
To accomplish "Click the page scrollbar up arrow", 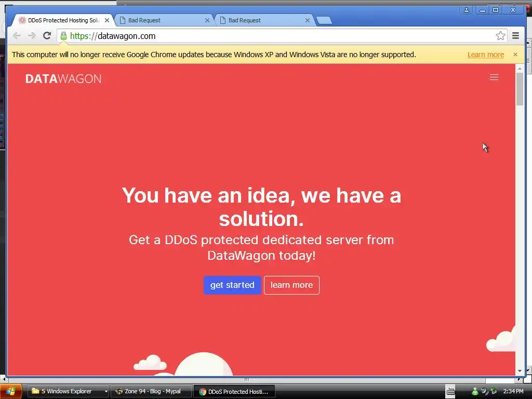I will pos(520,69).
